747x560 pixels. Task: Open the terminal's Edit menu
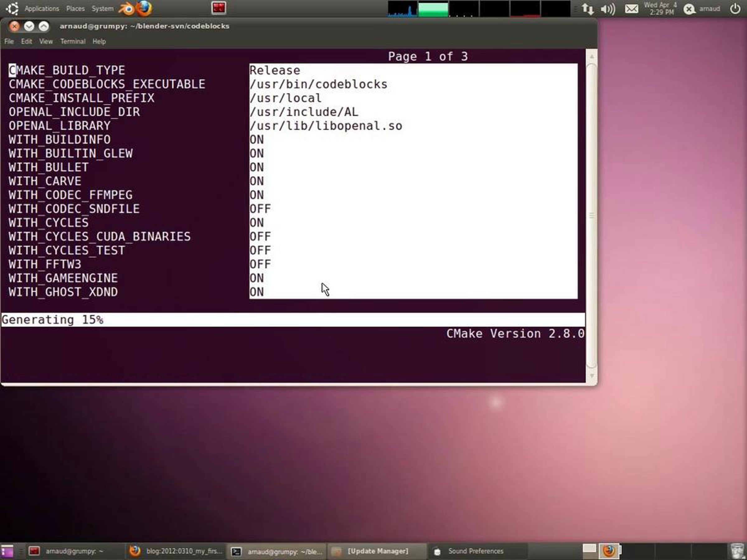tap(26, 41)
